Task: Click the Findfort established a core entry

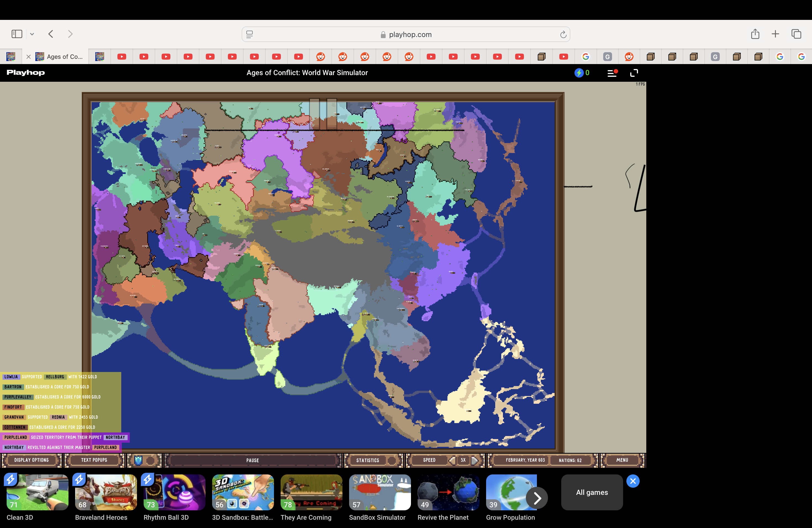Action: 46,407
